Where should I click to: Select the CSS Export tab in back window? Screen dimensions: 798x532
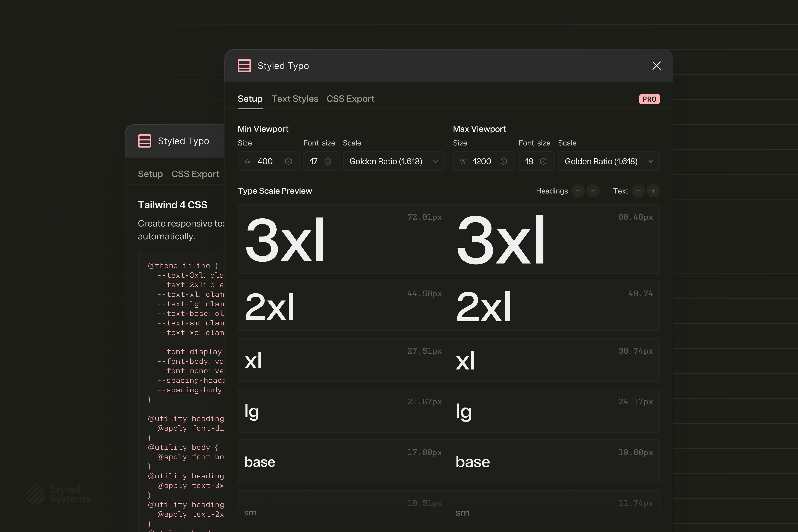click(195, 174)
